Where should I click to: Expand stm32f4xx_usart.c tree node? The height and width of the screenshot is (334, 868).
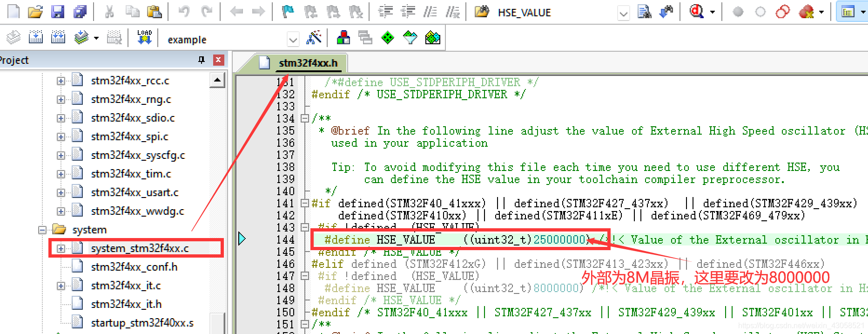coord(61,192)
